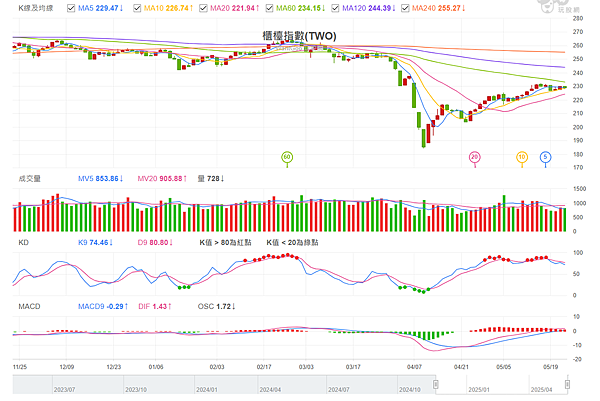
Task: Click the 2025/01 navigator label
Action: pos(479,390)
